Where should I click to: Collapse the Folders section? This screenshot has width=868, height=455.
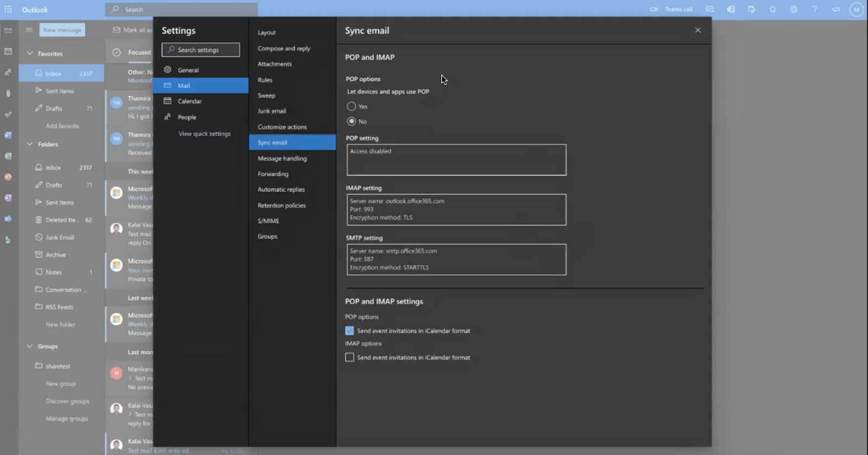coord(30,144)
